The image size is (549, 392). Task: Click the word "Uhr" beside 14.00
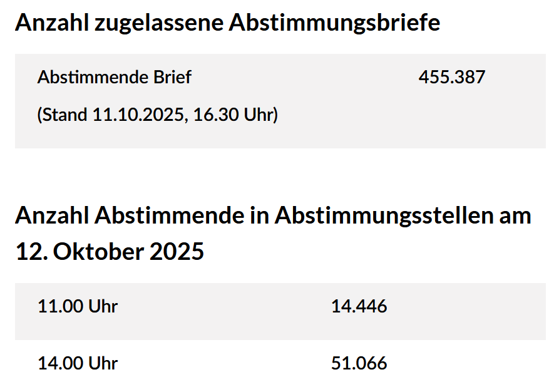tap(103, 363)
